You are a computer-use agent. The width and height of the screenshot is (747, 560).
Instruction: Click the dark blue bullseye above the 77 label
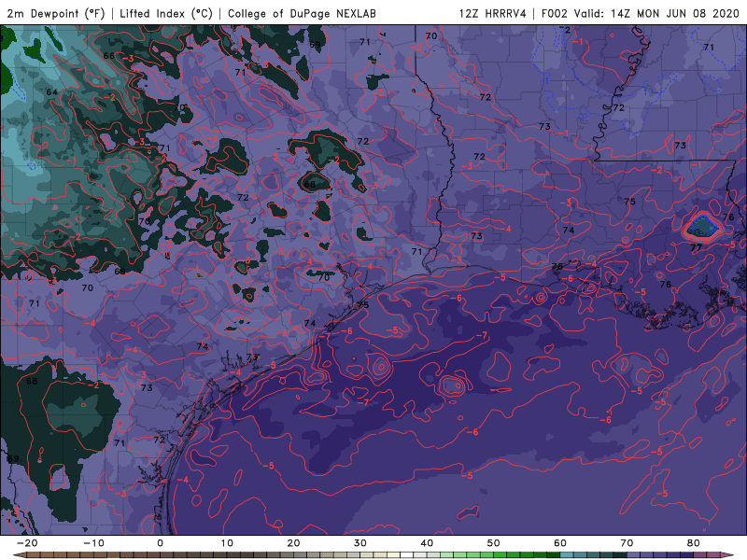coord(702,225)
